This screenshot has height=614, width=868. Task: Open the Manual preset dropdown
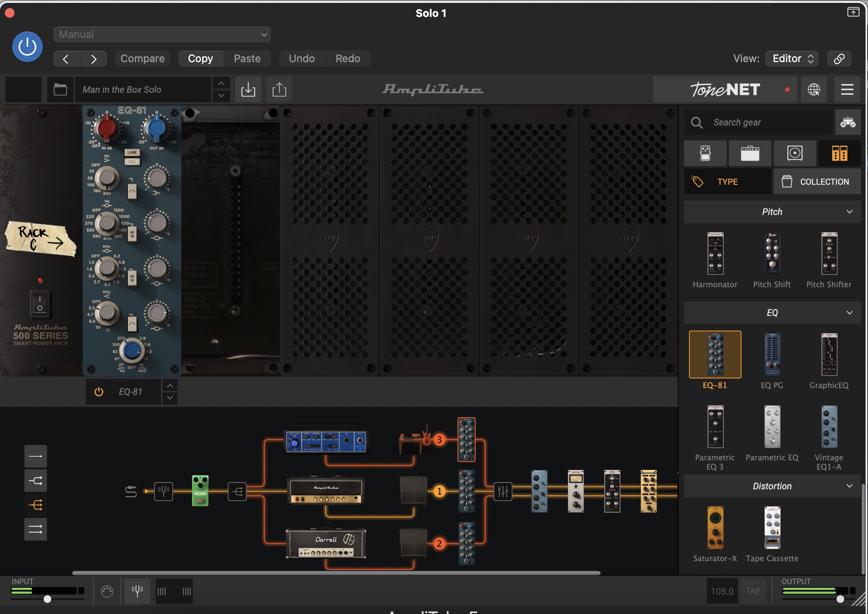(x=162, y=35)
